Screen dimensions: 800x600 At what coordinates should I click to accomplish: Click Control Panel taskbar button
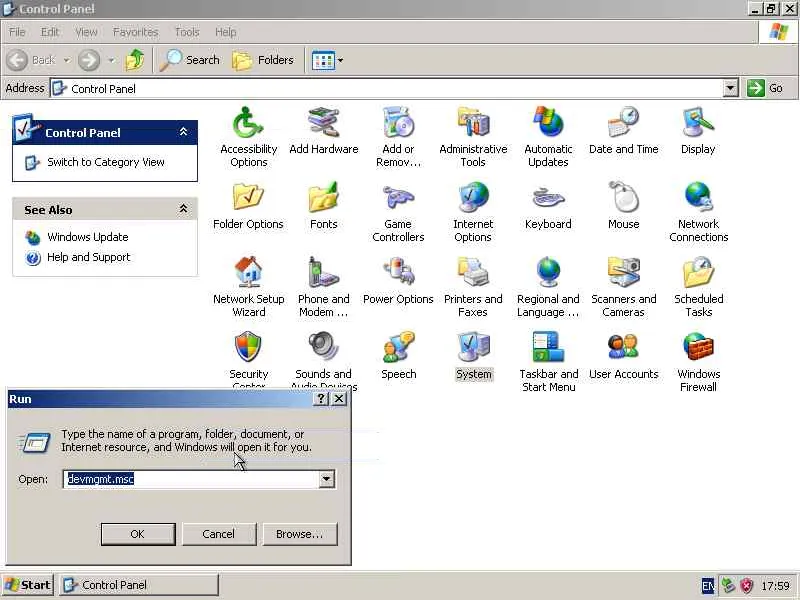click(139, 585)
